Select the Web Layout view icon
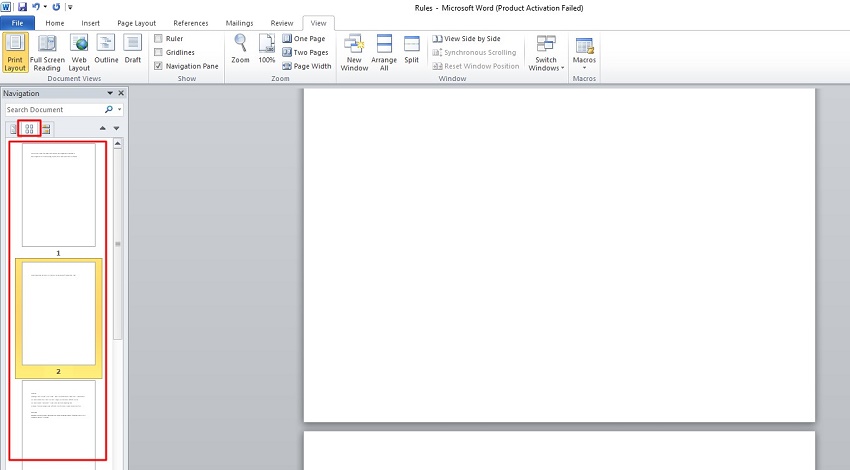 coord(79,51)
